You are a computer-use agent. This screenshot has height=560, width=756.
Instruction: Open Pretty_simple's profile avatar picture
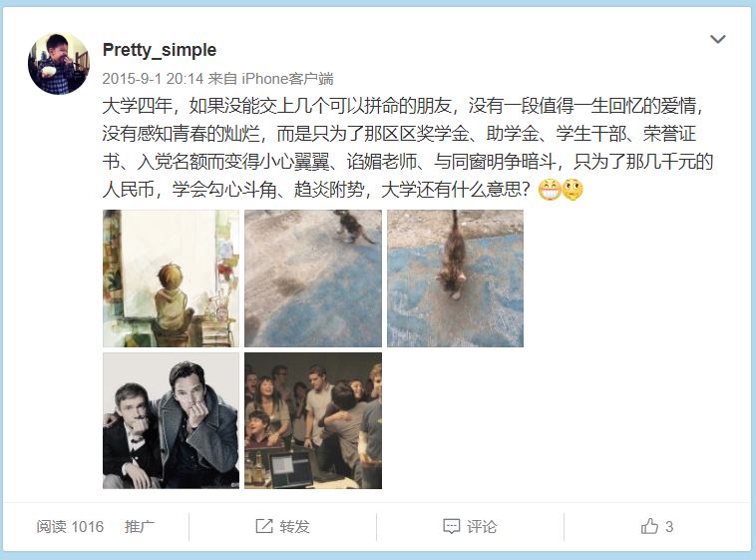coord(59,63)
